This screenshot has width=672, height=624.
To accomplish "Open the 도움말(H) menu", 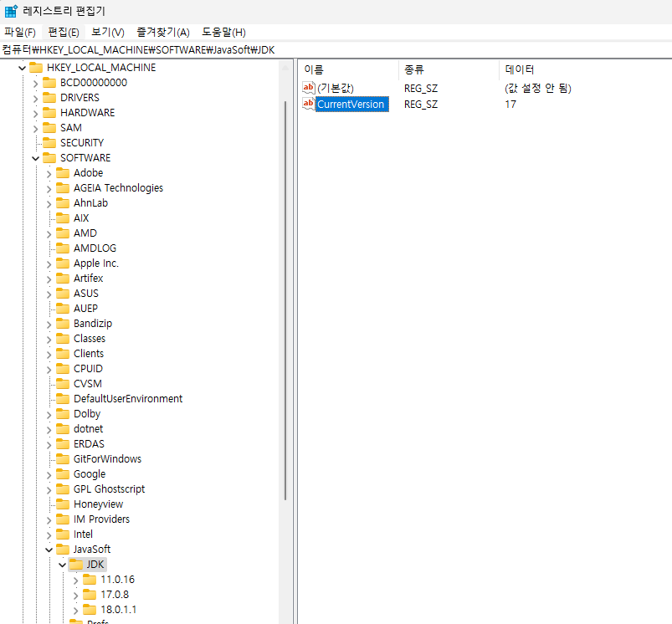I will pyautogui.click(x=223, y=33).
